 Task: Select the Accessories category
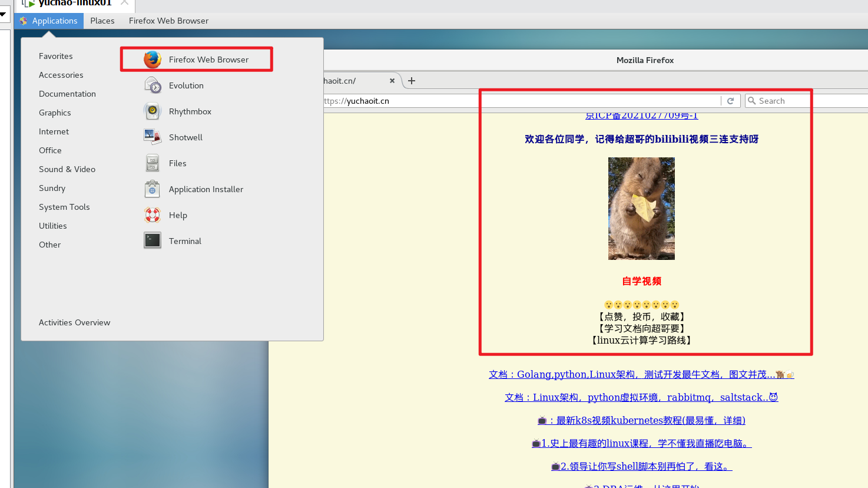(x=61, y=75)
